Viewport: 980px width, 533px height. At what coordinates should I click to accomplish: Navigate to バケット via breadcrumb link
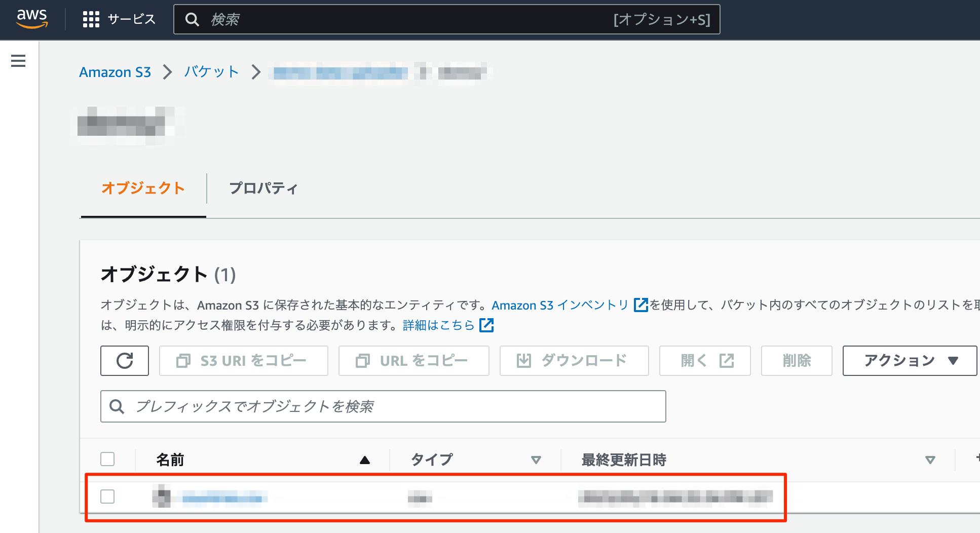tap(211, 72)
